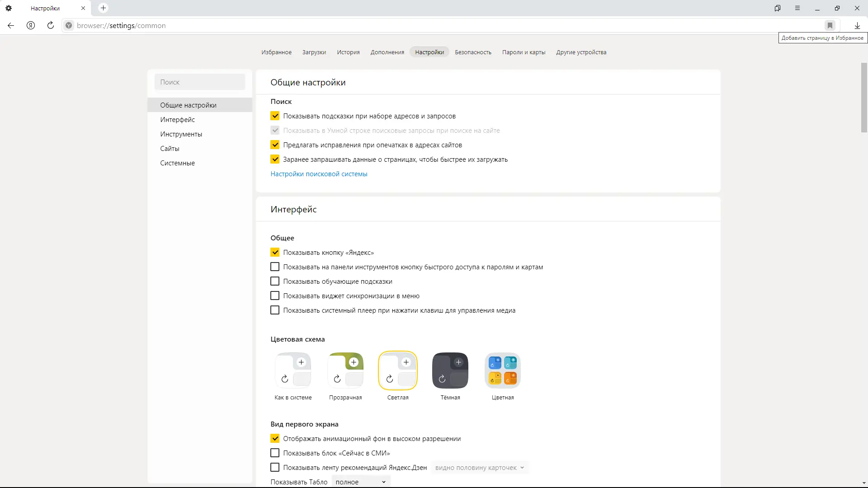Reload the settings page

[x=51, y=26]
